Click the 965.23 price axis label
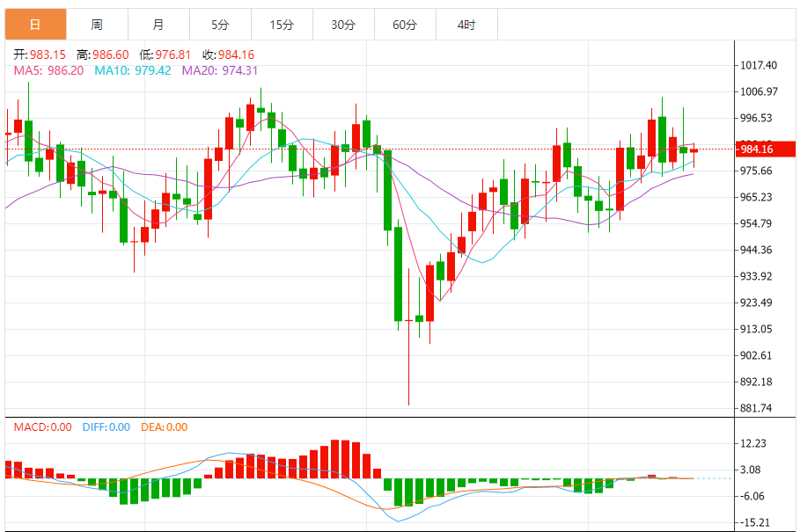This screenshot has width=800, height=532. [756, 197]
